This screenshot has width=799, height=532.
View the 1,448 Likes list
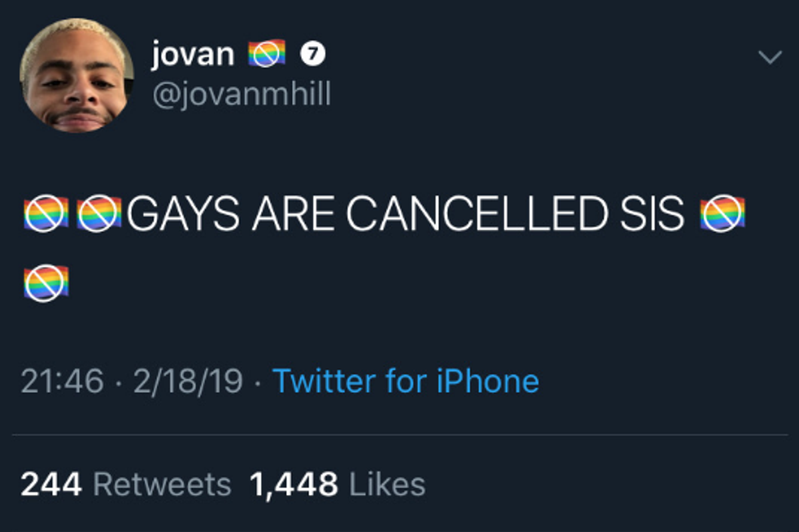point(337,485)
